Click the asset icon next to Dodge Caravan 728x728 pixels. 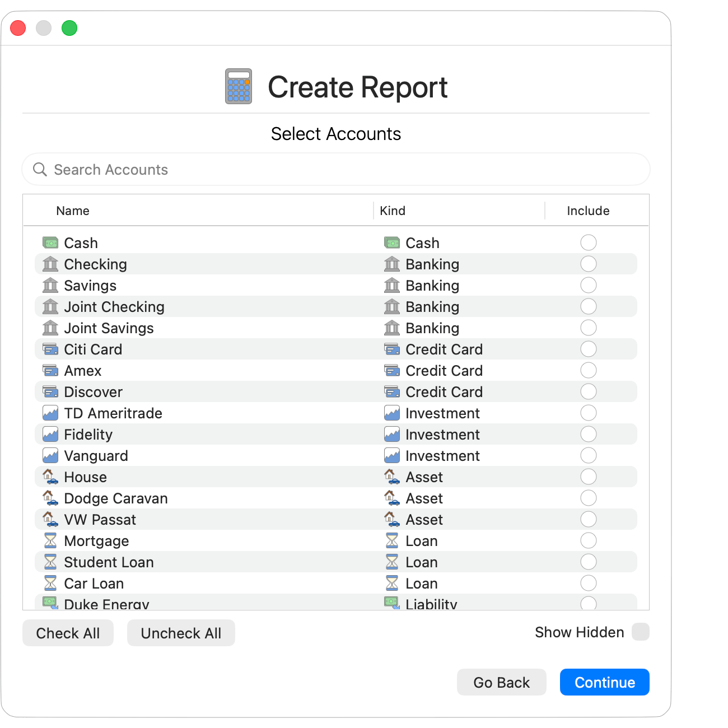point(50,498)
